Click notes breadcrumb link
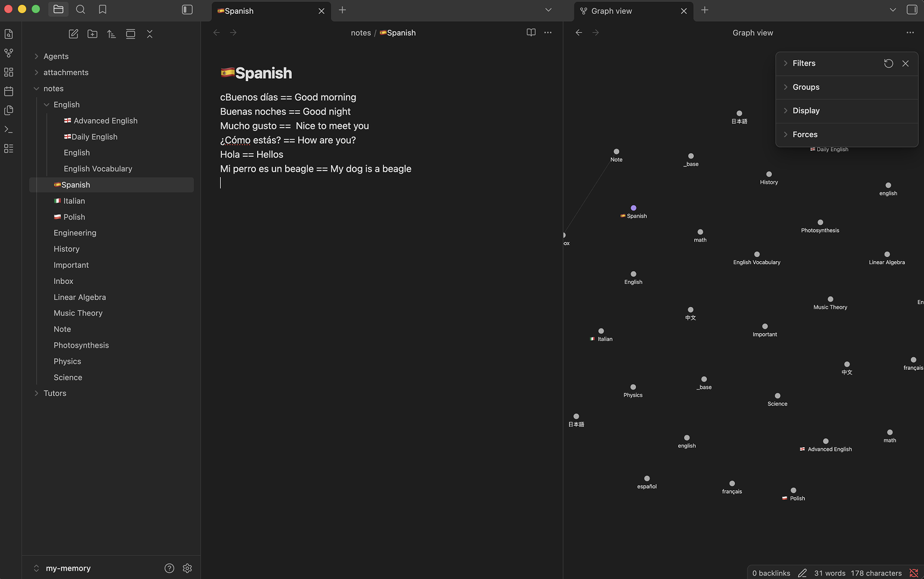The height and width of the screenshot is (579, 924). click(x=361, y=33)
